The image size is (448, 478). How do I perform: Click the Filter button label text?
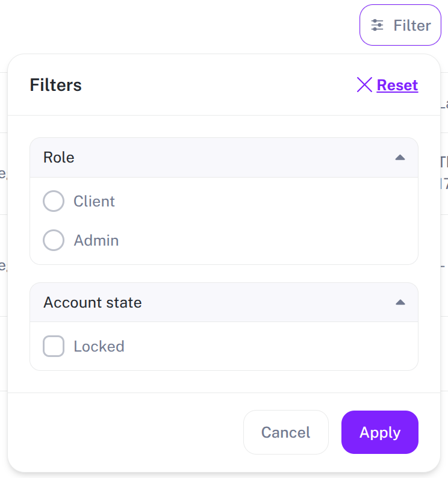412,25
